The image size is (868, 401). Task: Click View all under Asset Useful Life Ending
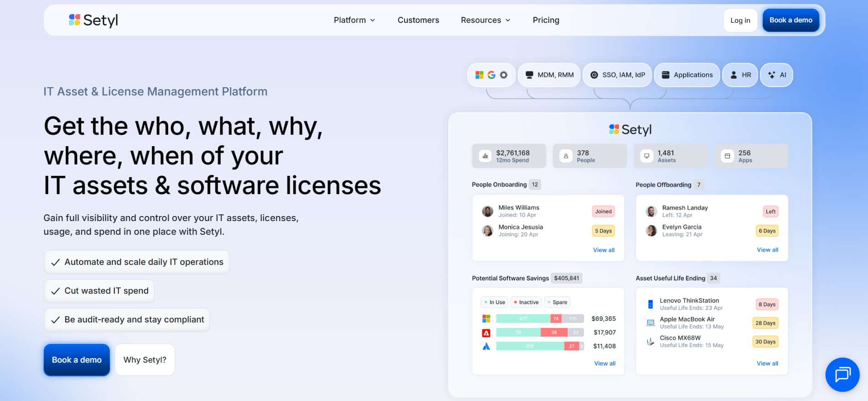767,364
